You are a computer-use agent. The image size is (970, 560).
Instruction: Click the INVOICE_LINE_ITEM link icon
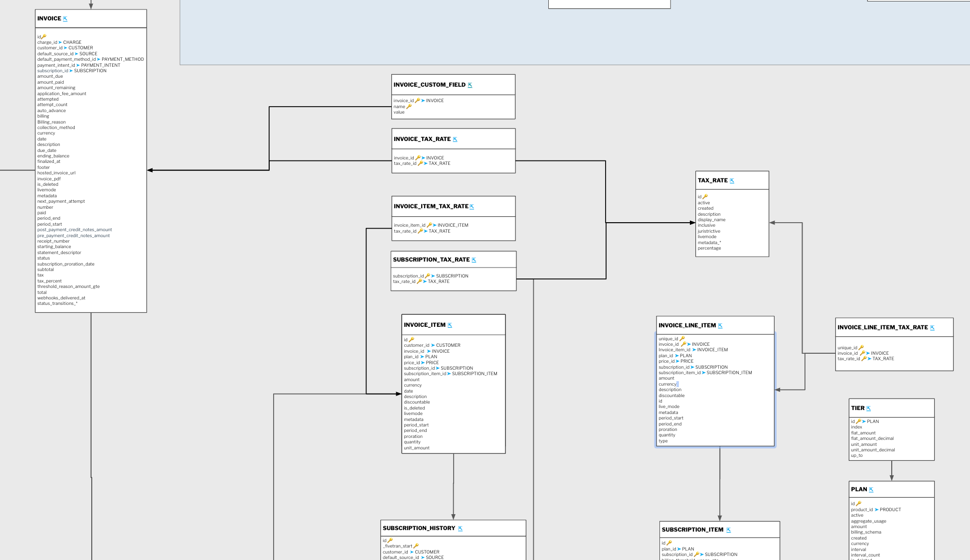(720, 326)
